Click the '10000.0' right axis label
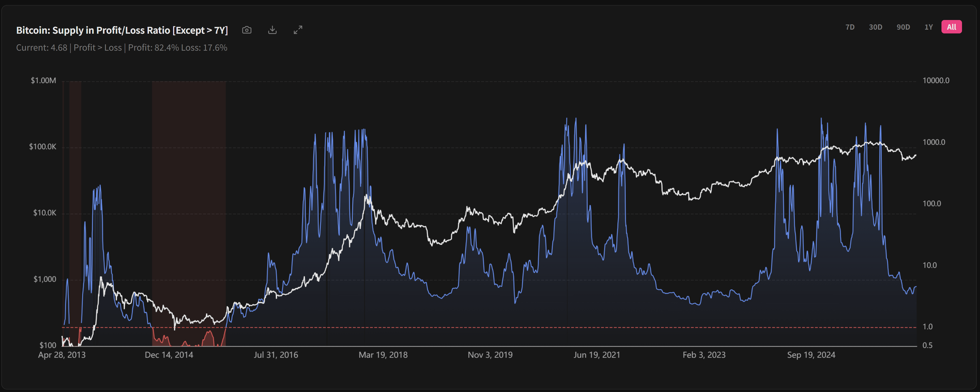This screenshot has height=392, width=980. 936,81
